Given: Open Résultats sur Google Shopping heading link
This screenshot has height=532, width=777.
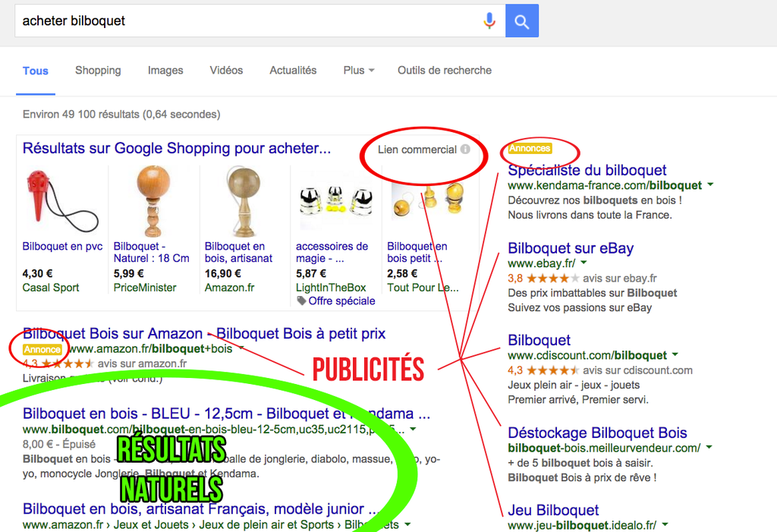Looking at the screenshot, I should (176, 148).
